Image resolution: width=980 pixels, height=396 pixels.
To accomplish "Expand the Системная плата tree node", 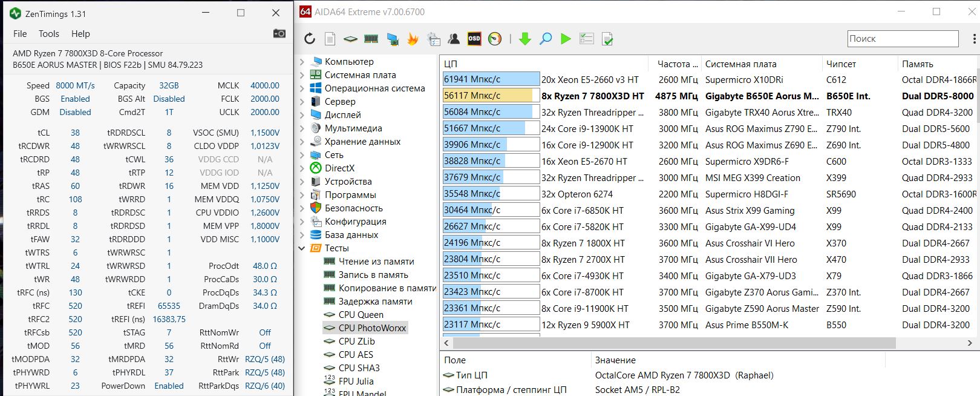I will tap(302, 75).
